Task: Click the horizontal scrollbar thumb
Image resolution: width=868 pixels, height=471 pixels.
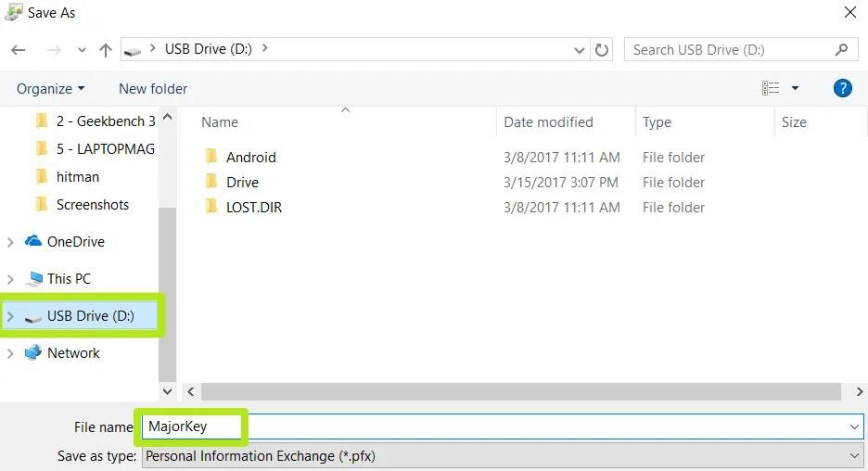Action: (521, 392)
